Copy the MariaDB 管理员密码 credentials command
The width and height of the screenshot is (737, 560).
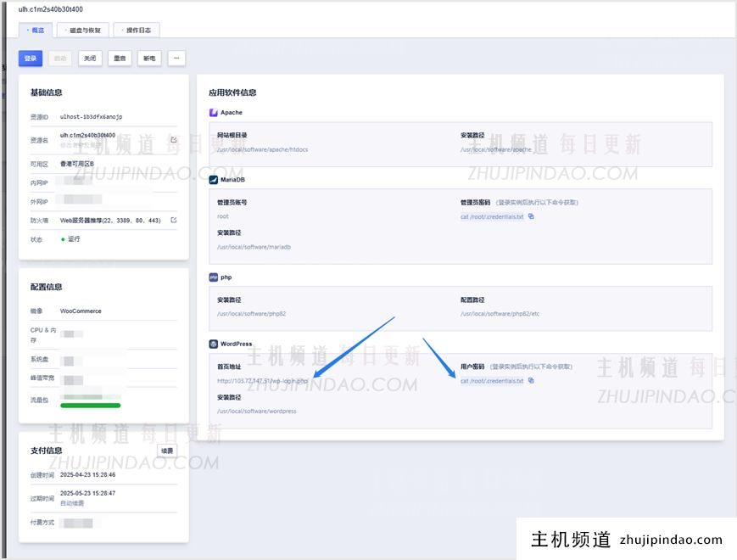click(531, 216)
